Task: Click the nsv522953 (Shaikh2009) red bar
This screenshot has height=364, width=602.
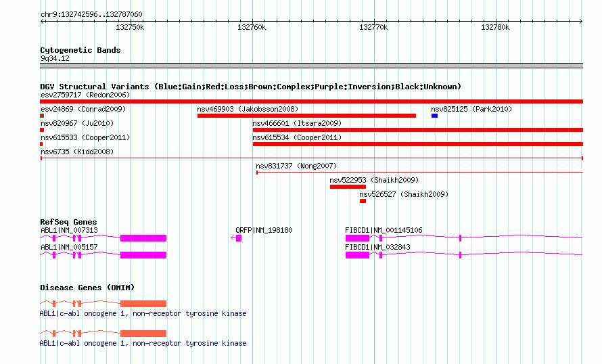Action: pos(348,187)
